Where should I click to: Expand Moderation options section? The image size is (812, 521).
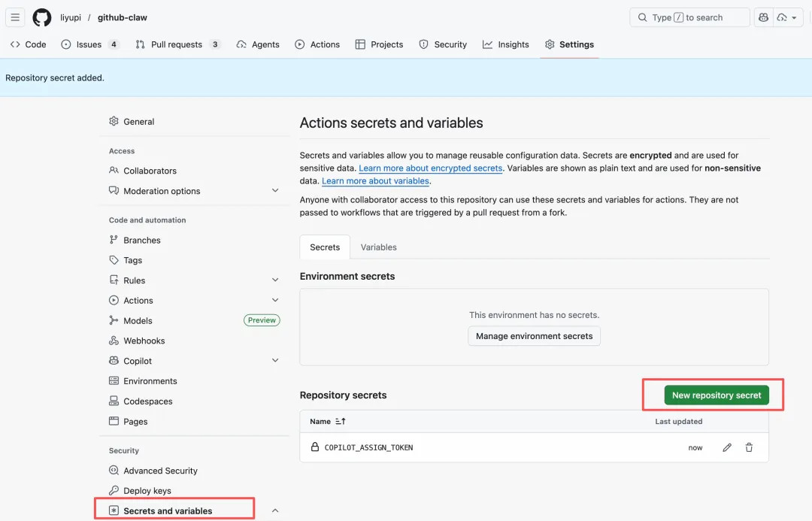pos(275,191)
